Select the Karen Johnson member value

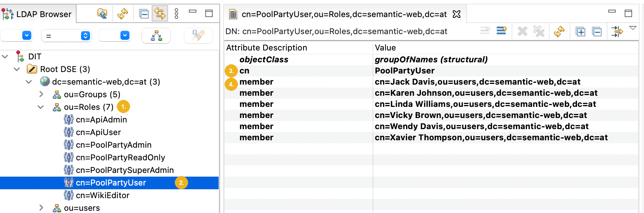(x=486, y=93)
